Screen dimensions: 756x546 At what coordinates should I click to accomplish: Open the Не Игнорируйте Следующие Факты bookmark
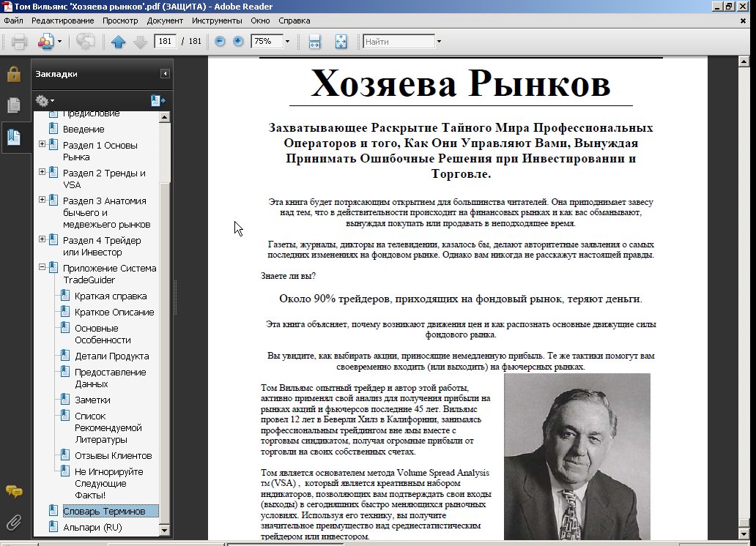pyautogui.click(x=109, y=484)
